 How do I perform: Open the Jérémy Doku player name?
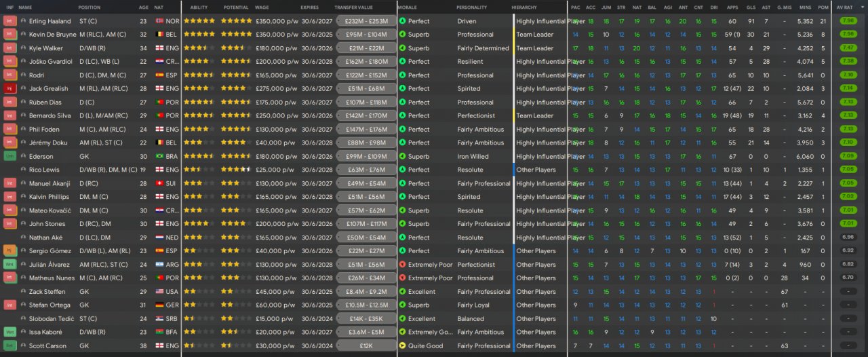tap(46, 143)
